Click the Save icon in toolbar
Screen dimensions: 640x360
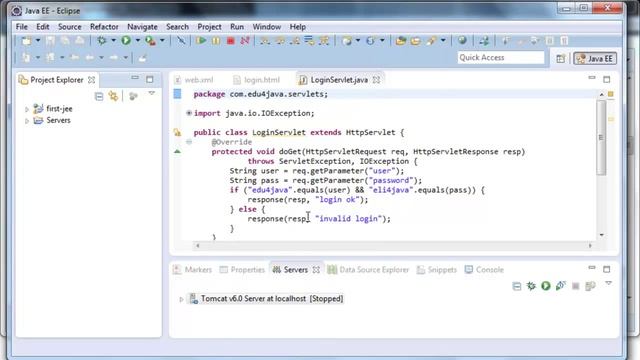click(x=50, y=40)
